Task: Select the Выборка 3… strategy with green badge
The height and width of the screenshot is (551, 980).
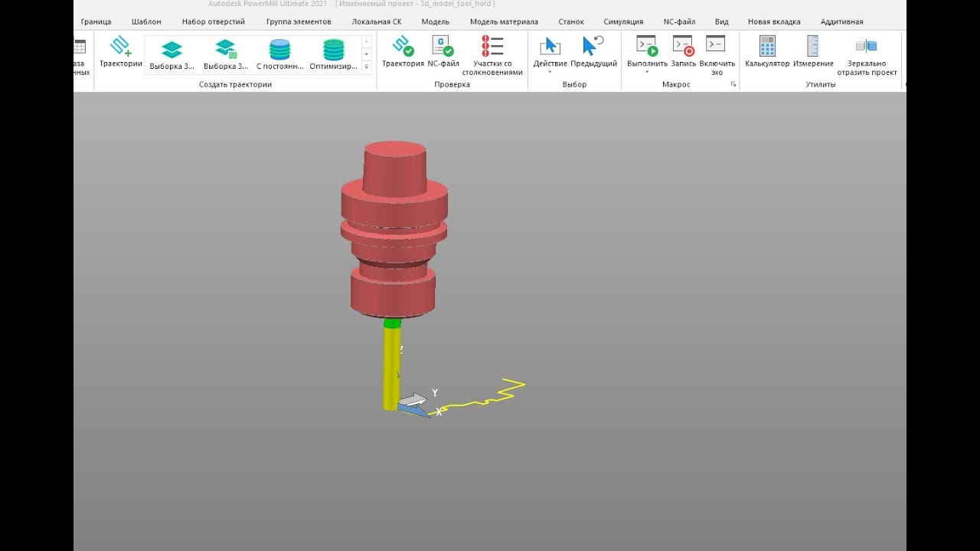Action: (226, 55)
